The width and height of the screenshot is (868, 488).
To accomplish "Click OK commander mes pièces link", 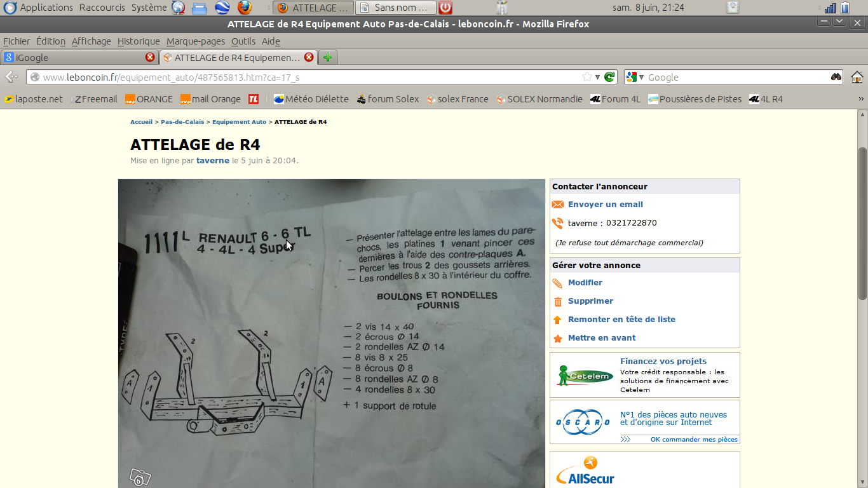I will (694, 440).
